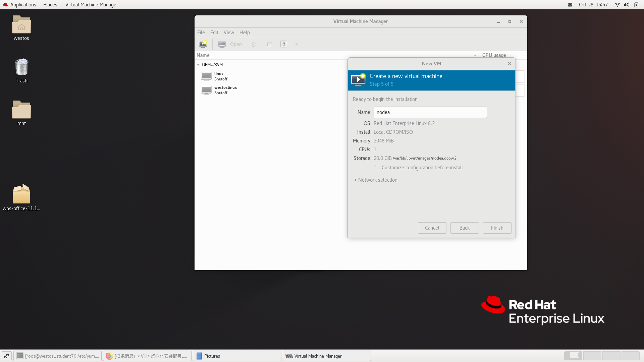Switch to the Pictures taskbar item
Image resolution: width=644 pixels, height=362 pixels.
tap(237, 356)
